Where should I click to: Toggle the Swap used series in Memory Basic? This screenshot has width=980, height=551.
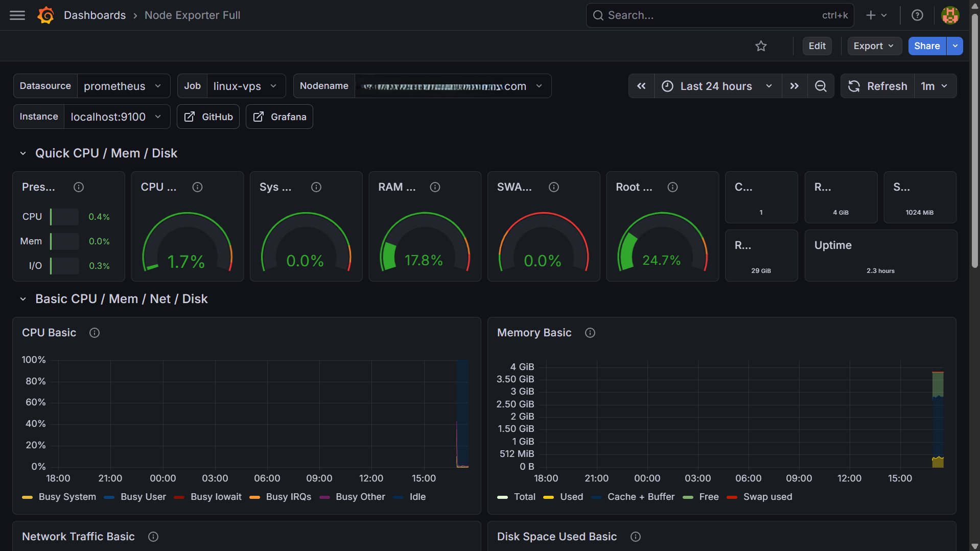[x=767, y=496]
